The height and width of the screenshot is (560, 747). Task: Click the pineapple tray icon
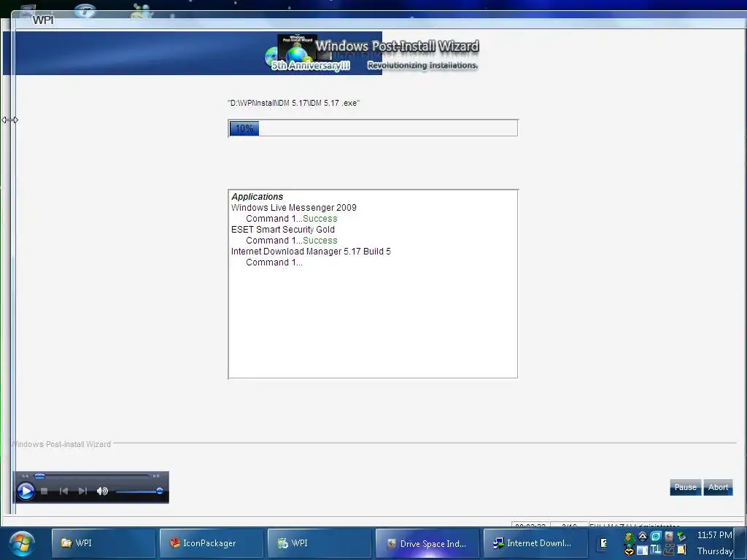tap(629, 537)
